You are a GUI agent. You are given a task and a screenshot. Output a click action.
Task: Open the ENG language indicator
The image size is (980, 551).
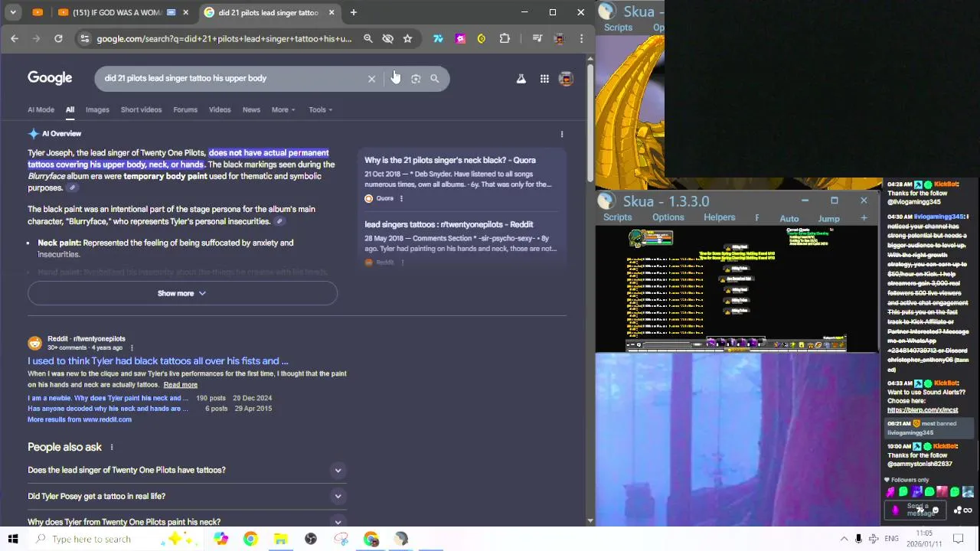891,539
